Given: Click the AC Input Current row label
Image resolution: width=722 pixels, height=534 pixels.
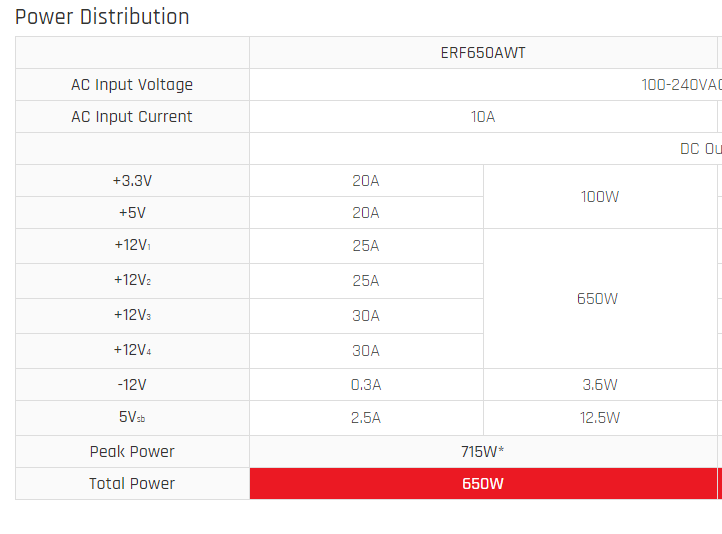Looking at the screenshot, I should pyautogui.click(x=132, y=116).
